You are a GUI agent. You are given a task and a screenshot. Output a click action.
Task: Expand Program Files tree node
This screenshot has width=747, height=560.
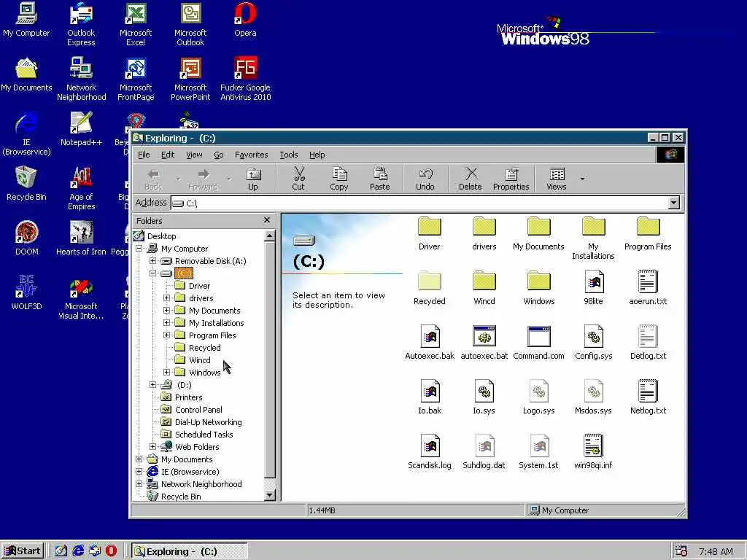pyautogui.click(x=166, y=335)
